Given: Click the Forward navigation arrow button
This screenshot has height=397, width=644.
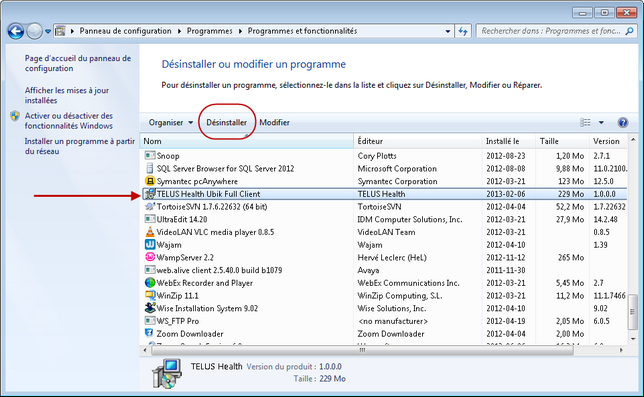Looking at the screenshot, I should click(x=34, y=31).
